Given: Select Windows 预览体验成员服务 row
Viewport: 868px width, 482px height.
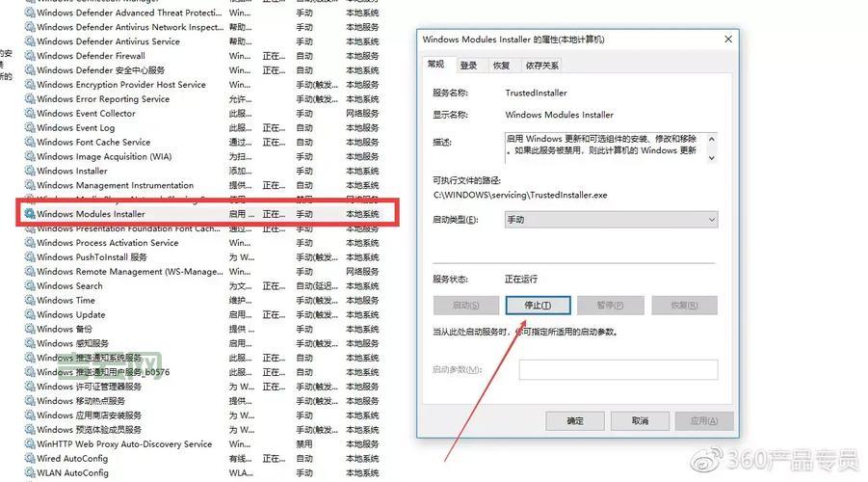Looking at the screenshot, I should click(202, 430).
